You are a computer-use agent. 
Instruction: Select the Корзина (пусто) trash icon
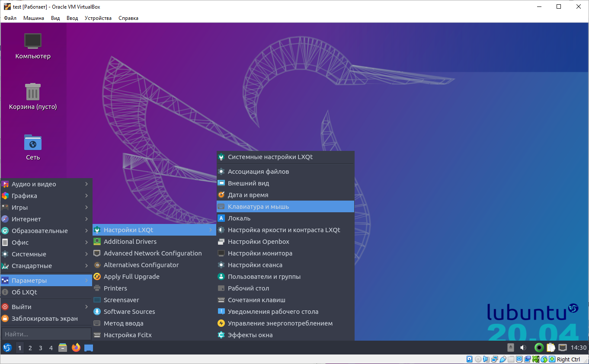pyautogui.click(x=33, y=96)
